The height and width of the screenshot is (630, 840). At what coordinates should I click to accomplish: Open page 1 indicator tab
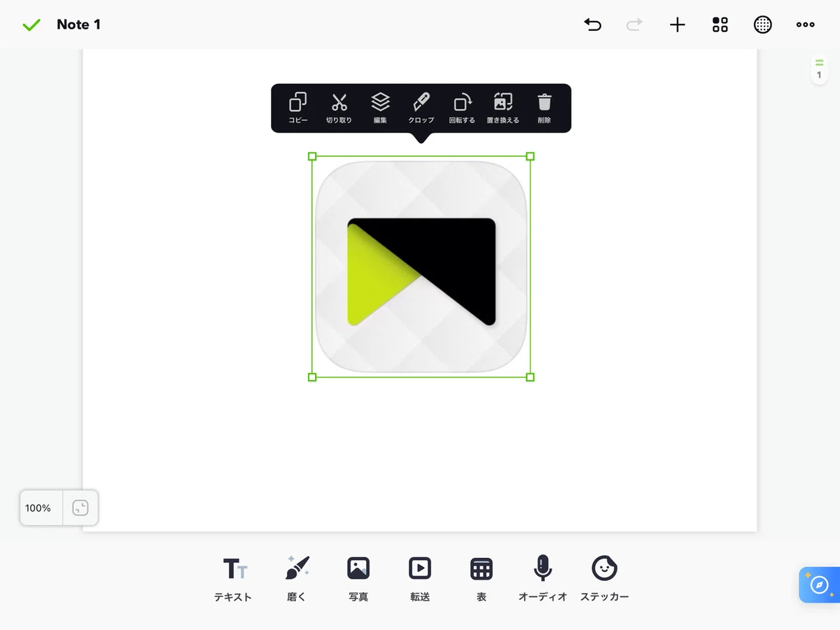coord(819,71)
